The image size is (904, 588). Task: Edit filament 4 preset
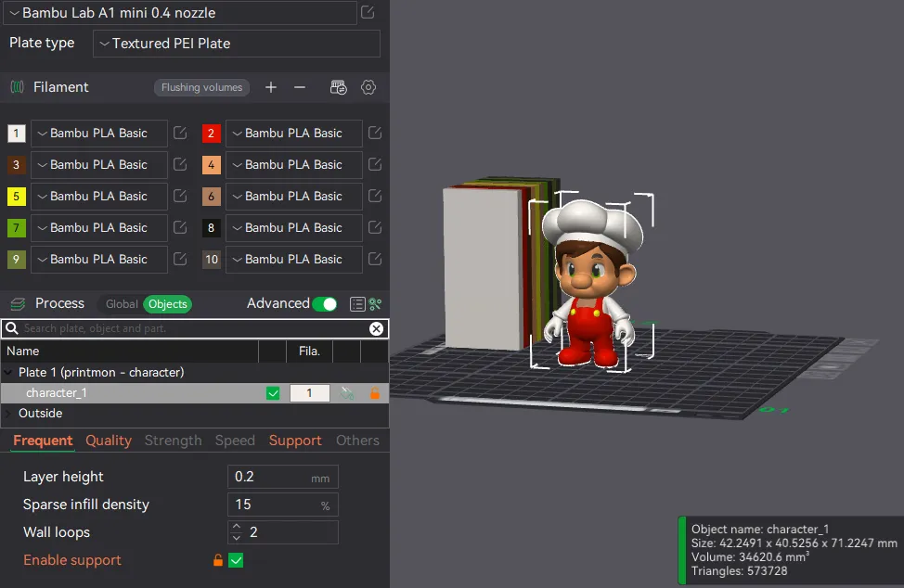(375, 165)
